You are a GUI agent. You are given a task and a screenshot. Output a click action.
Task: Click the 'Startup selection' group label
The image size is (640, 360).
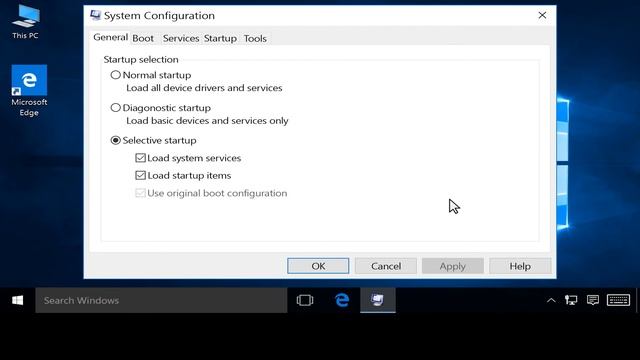pos(141,60)
